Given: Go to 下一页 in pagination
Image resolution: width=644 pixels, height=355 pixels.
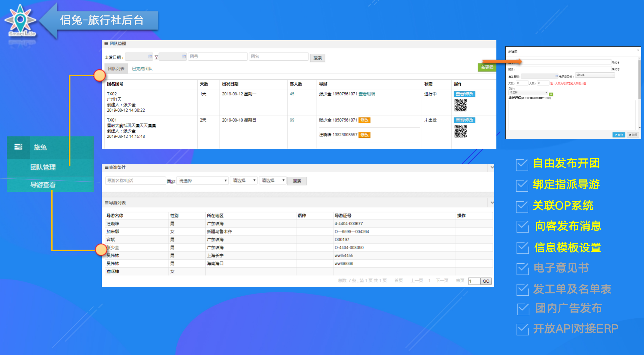Looking at the screenshot, I should point(442,281).
